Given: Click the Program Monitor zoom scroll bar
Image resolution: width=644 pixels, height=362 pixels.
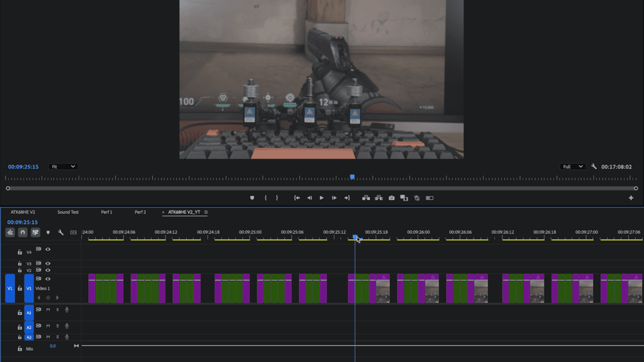Looking at the screenshot, I should click(x=321, y=189).
